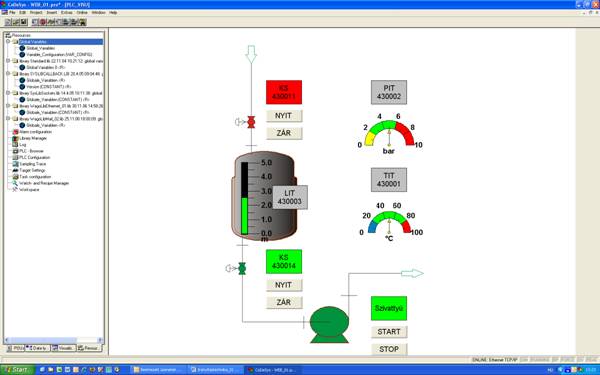
Task: Click the Save toolbar icon
Action: pos(24,22)
